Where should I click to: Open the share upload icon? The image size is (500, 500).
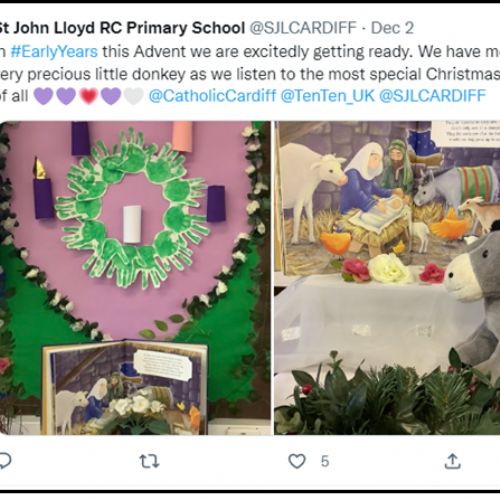[453, 461]
